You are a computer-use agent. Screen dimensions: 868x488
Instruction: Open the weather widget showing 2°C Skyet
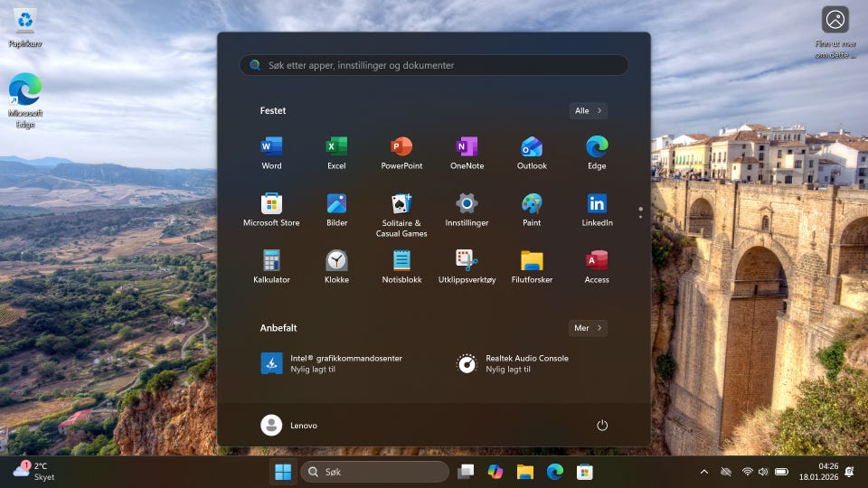(33, 472)
